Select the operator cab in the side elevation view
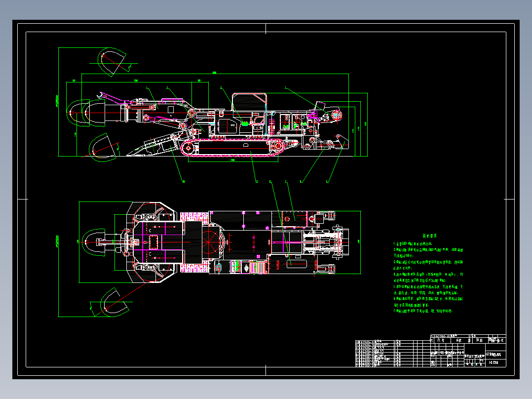Image resolution: width=532 pixels, height=399 pixels. (x=249, y=102)
